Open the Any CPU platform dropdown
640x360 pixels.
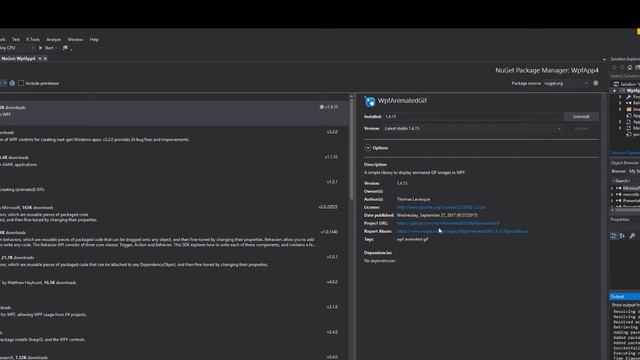tap(17, 48)
